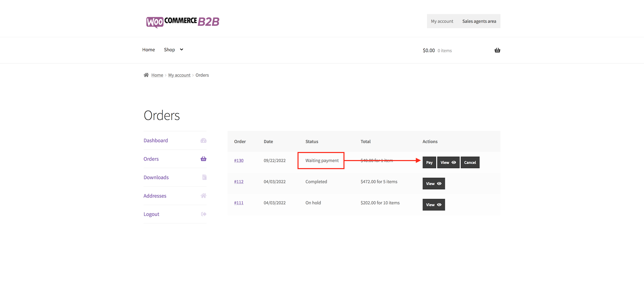The image size is (644, 302).
Task: Select the eye icon in order #112's View button
Action: click(439, 184)
